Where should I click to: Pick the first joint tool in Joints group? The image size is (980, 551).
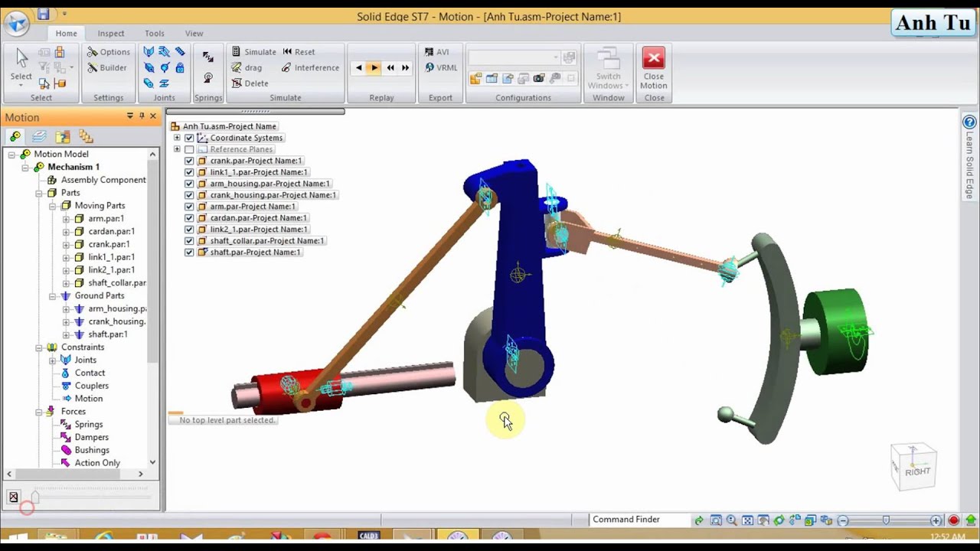(149, 52)
